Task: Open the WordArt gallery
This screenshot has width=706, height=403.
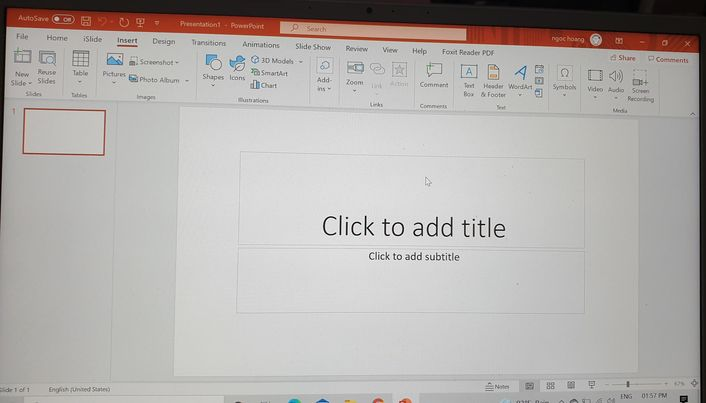Action: click(x=520, y=81)
